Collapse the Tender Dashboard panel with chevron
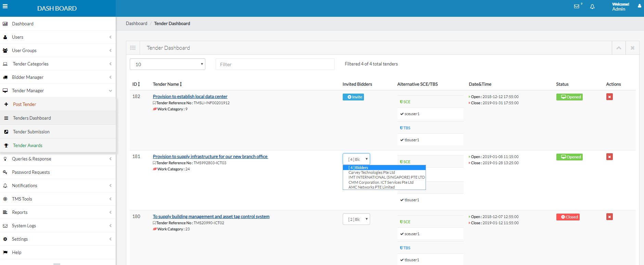The height and width of the screenshot is (265, 644). [619, 48]
